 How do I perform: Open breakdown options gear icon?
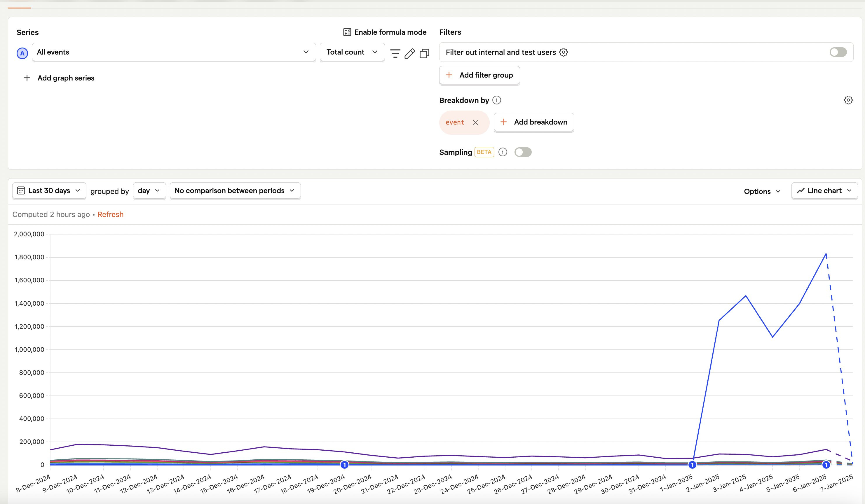coord(848,100)
